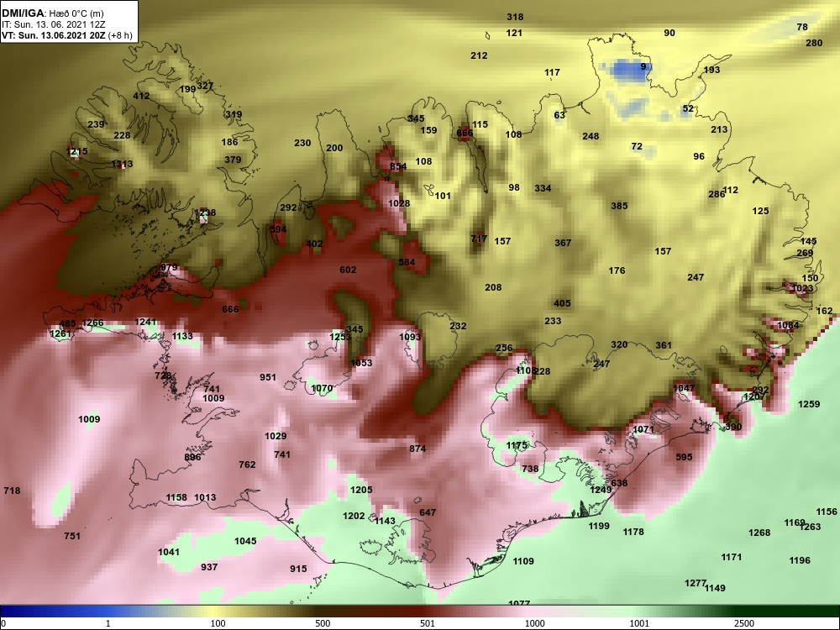Click the map value '1205'
The height and width of the screenshot is (630, 840).
[x=361, y=491]
